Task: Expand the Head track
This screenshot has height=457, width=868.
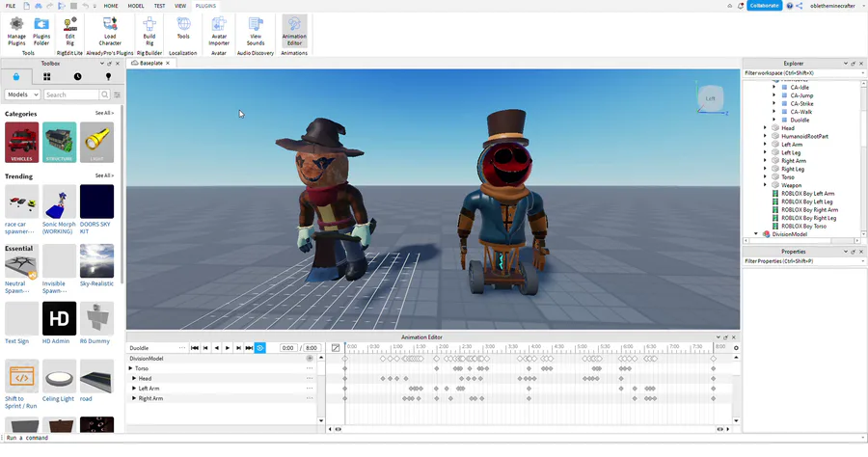Action: pos(134,379)
